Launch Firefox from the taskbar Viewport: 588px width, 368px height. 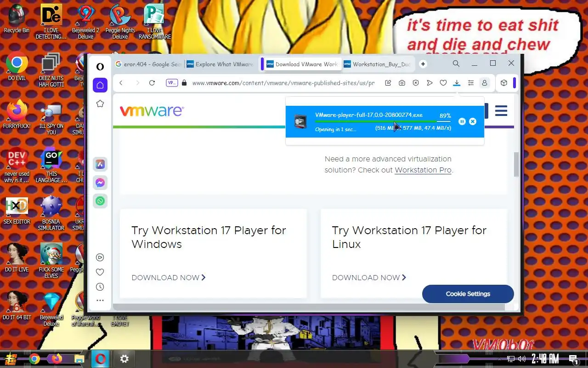coord(57,359)
